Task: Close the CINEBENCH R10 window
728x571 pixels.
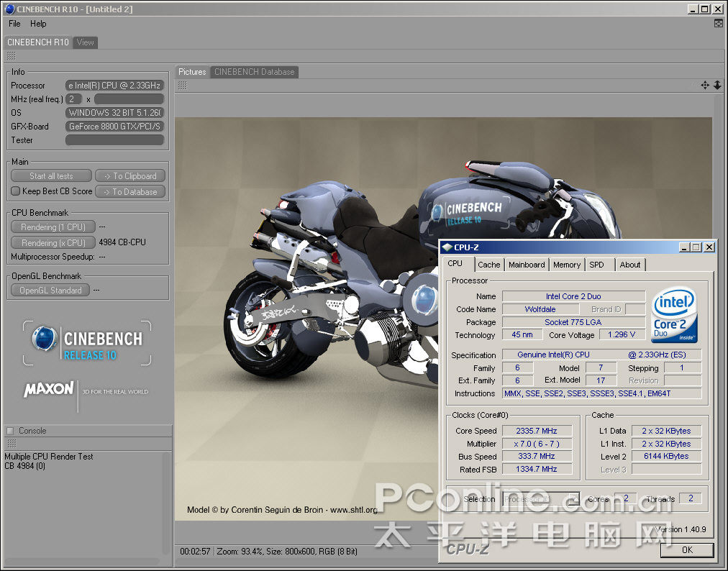Action: pos(717,9)
